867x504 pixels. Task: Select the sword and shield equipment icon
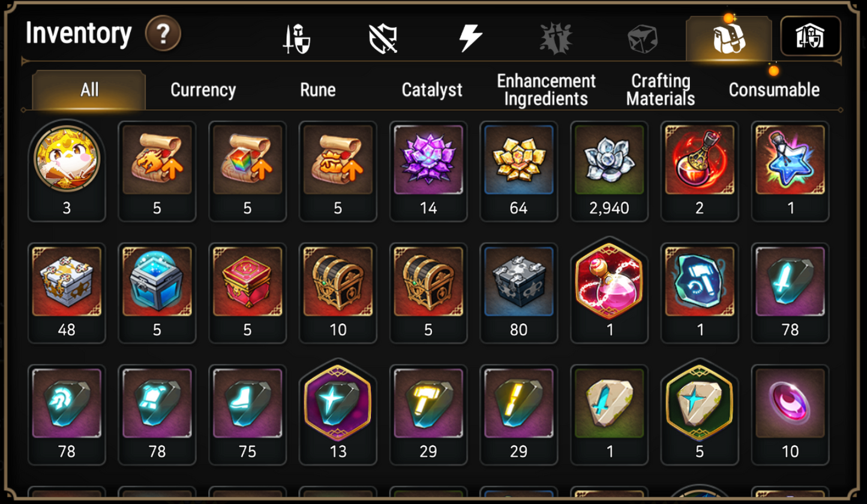coord(296,39)
